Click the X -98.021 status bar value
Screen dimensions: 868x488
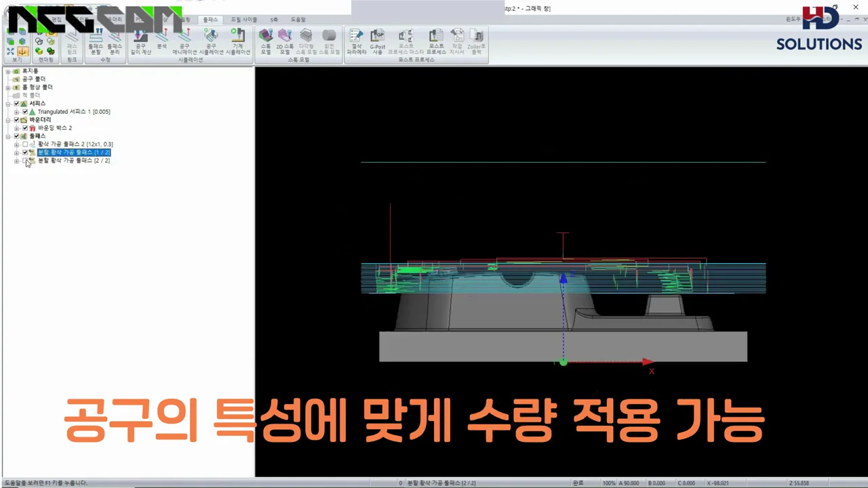point(718,483)
